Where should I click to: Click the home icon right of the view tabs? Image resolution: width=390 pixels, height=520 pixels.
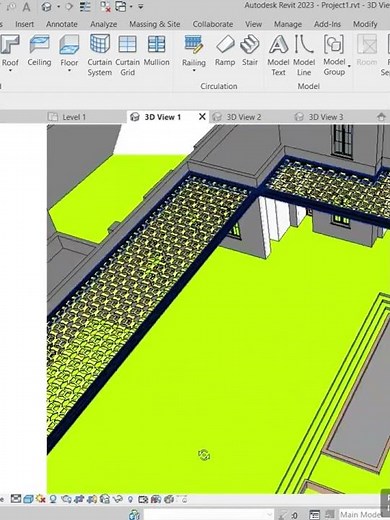pos(381,117)
